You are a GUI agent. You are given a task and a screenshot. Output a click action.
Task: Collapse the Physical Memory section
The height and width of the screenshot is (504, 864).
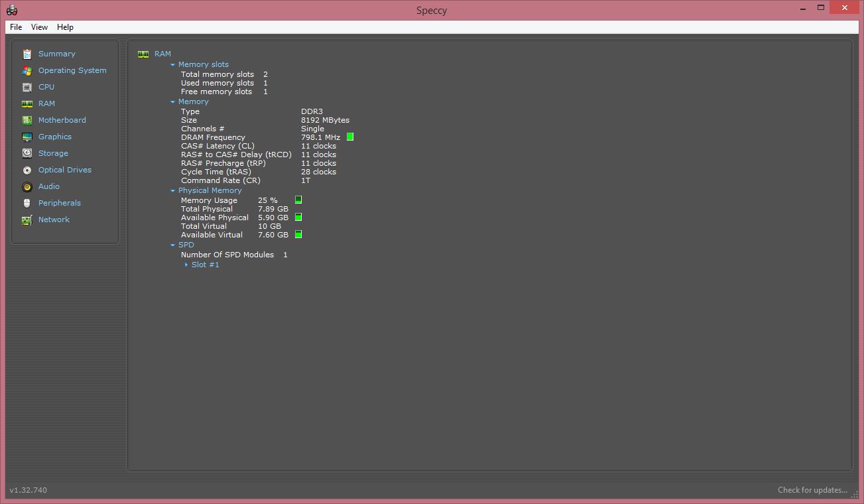coord(172,191)
